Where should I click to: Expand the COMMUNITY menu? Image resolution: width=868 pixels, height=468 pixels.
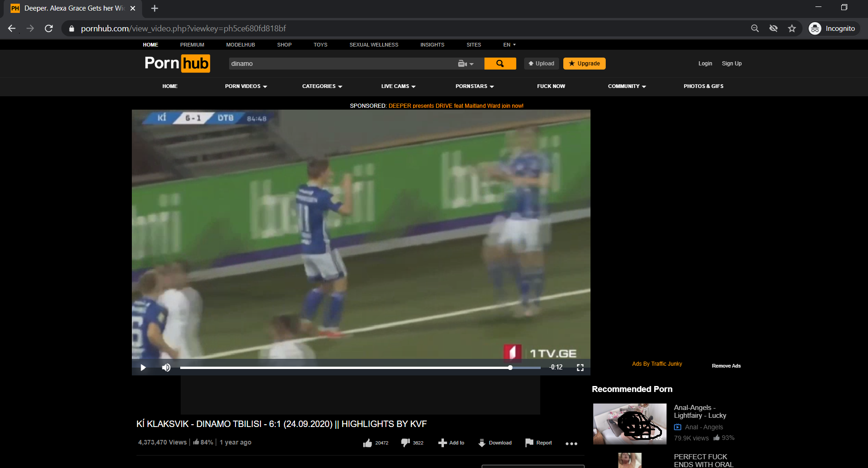click(627, 86)
